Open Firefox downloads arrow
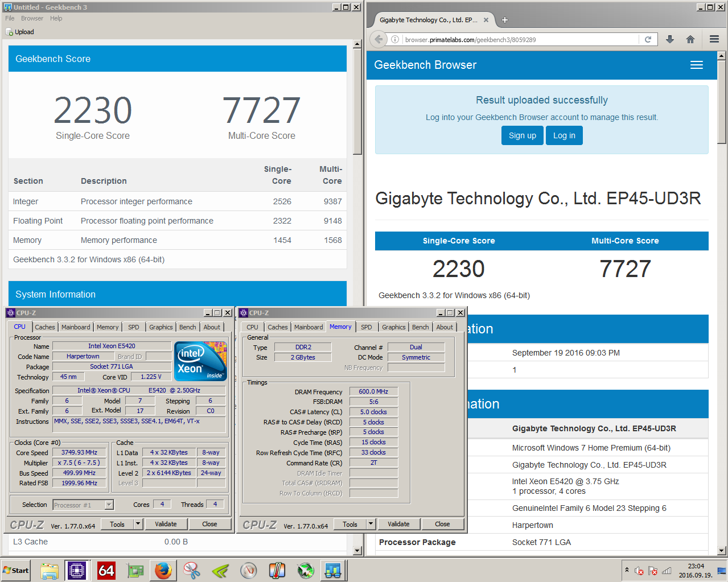Viewport: 728px width, 582px height. tap(670, 39)
